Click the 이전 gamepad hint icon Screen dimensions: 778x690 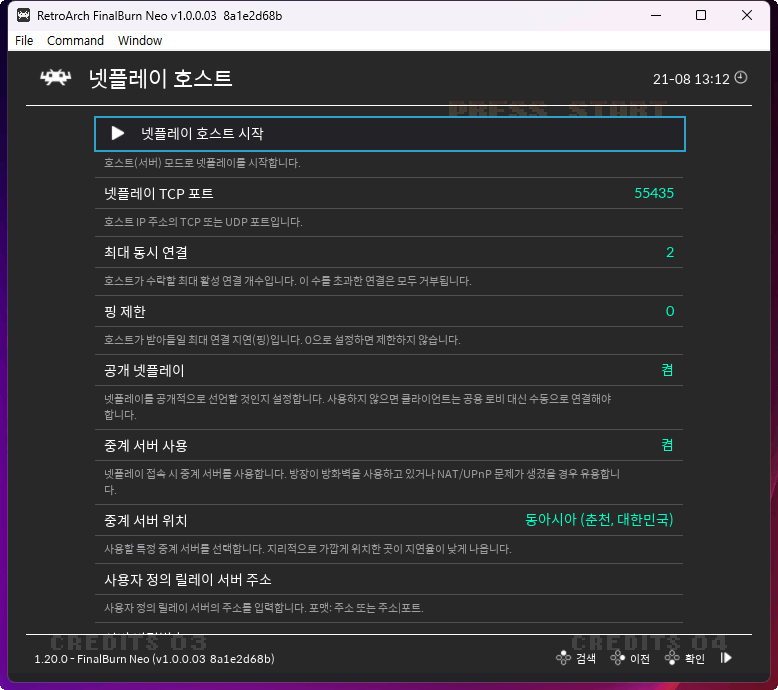[x=618, y=658]
